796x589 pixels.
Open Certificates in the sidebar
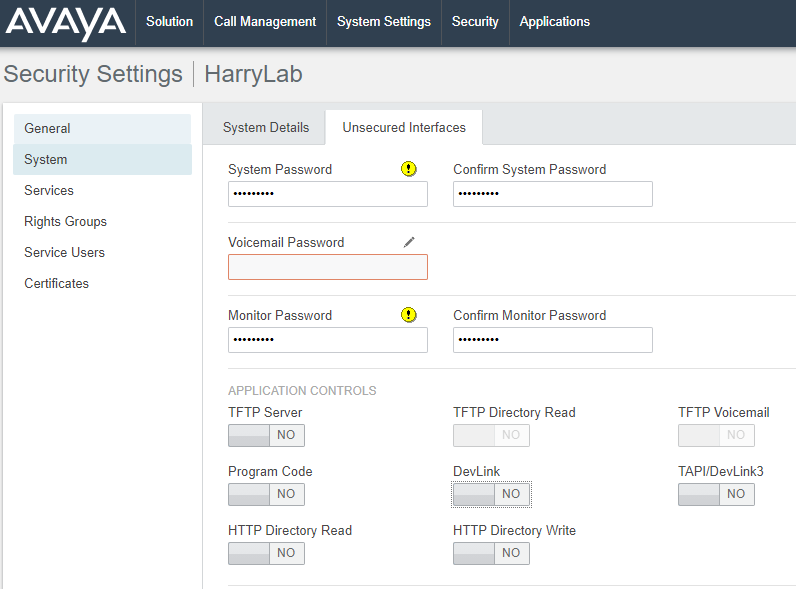pyautogui.click(x=103, y=283)
